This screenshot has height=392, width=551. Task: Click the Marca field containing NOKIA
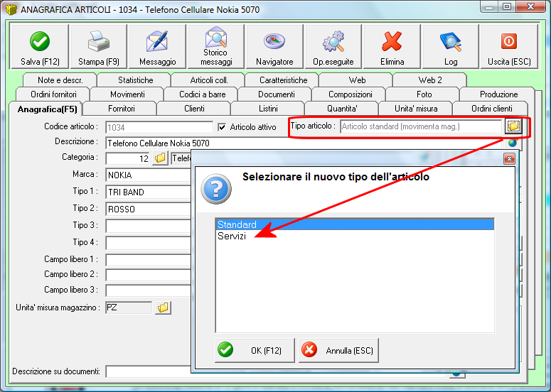(x=148, y=175)
